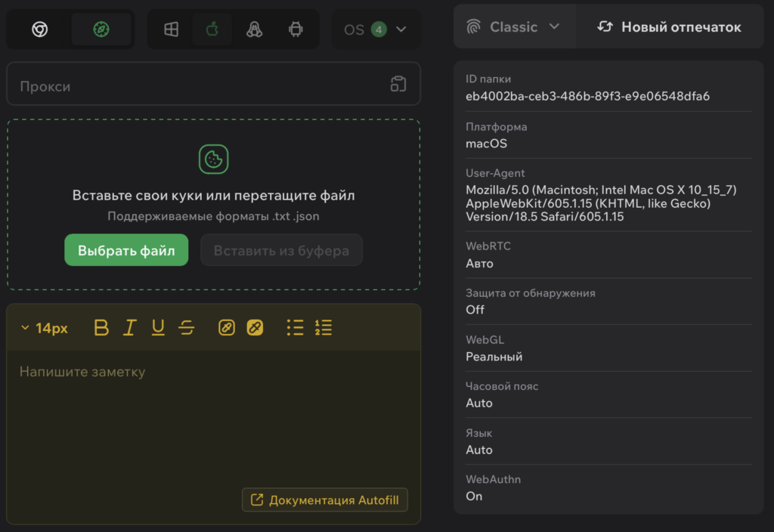The height and width of the screenshot is (532, 774).
Task: Toggle strikethrough formatting in the note editor
Action: pyautogui.click(x=187, y=327)
